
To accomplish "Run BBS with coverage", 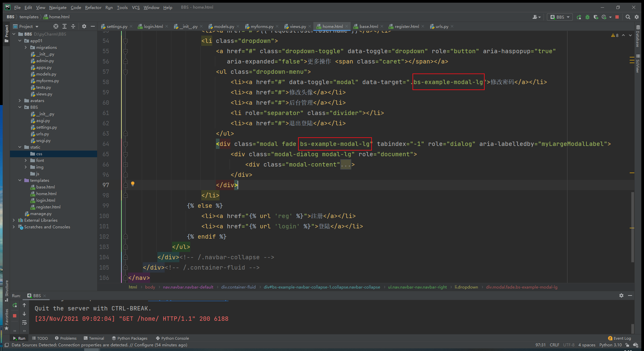I will click(596, 17).
